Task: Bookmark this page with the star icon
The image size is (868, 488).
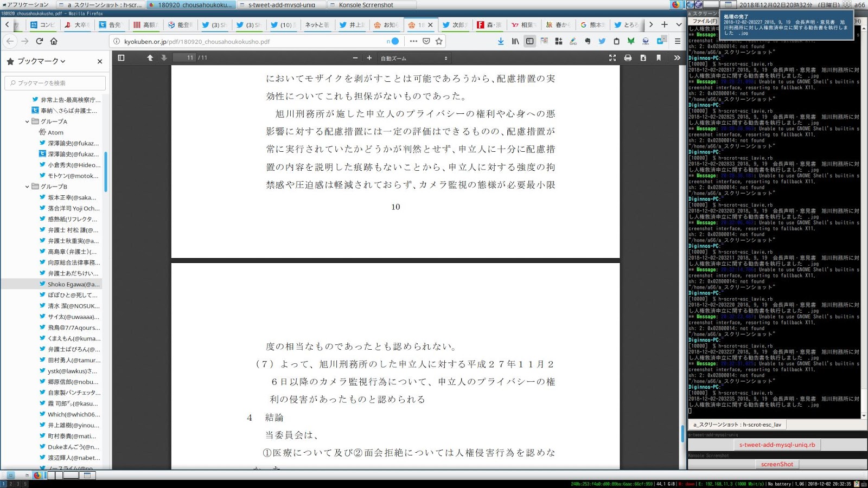Action: pos(439,41)
